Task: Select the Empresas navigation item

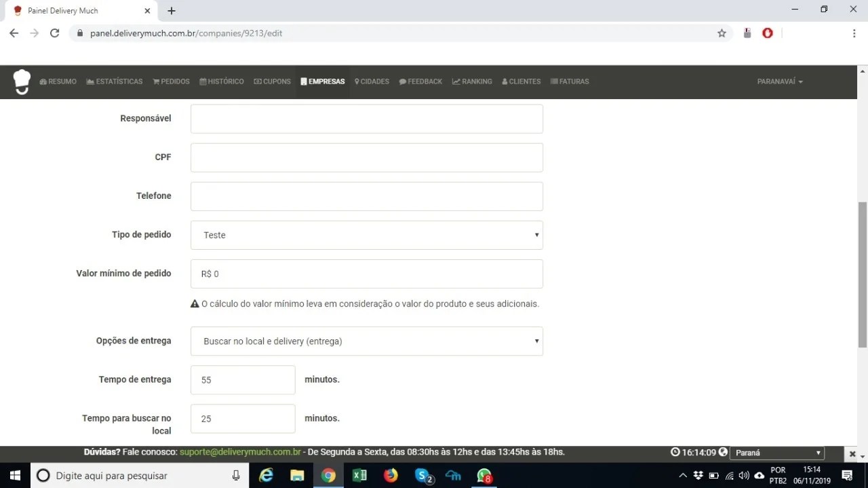Action: (x=323, y=81)
